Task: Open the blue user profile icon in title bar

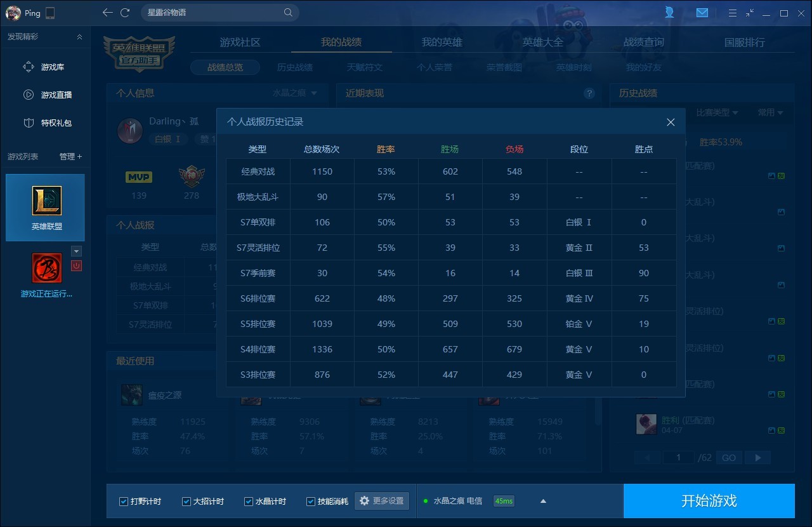Action: (x=669, y=13)
